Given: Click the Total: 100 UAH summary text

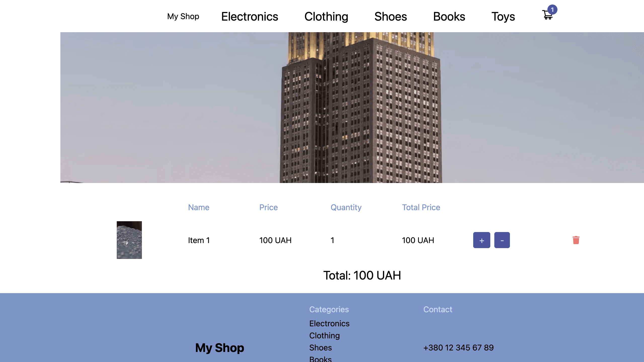Looking at the screenshot, I should [x=362, y=275].
